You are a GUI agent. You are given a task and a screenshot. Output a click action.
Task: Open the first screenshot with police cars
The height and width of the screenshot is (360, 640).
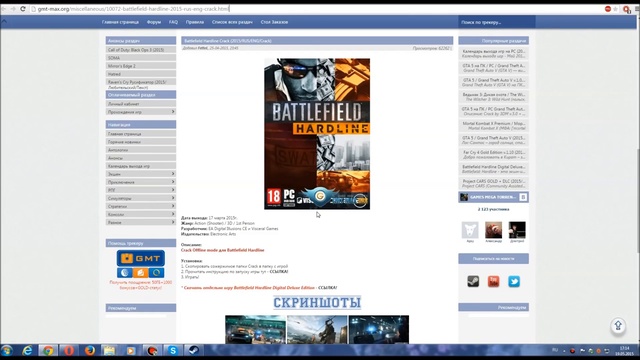click(x=256, y=329)
